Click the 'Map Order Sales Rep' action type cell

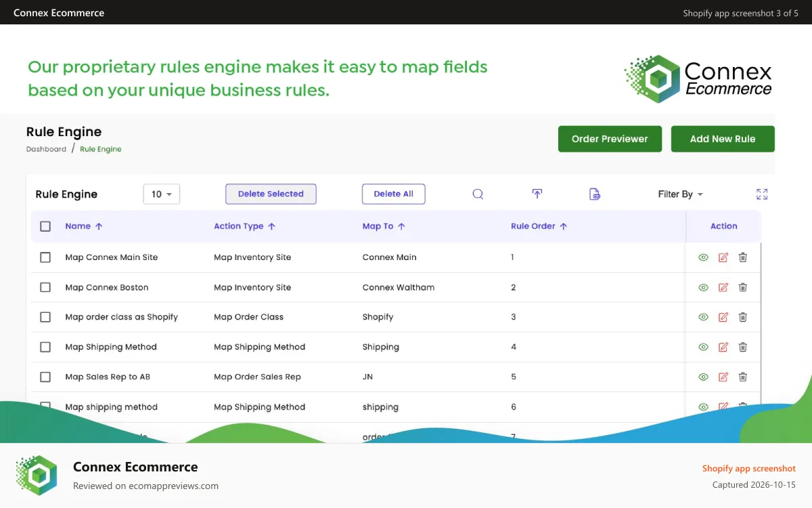257,377
